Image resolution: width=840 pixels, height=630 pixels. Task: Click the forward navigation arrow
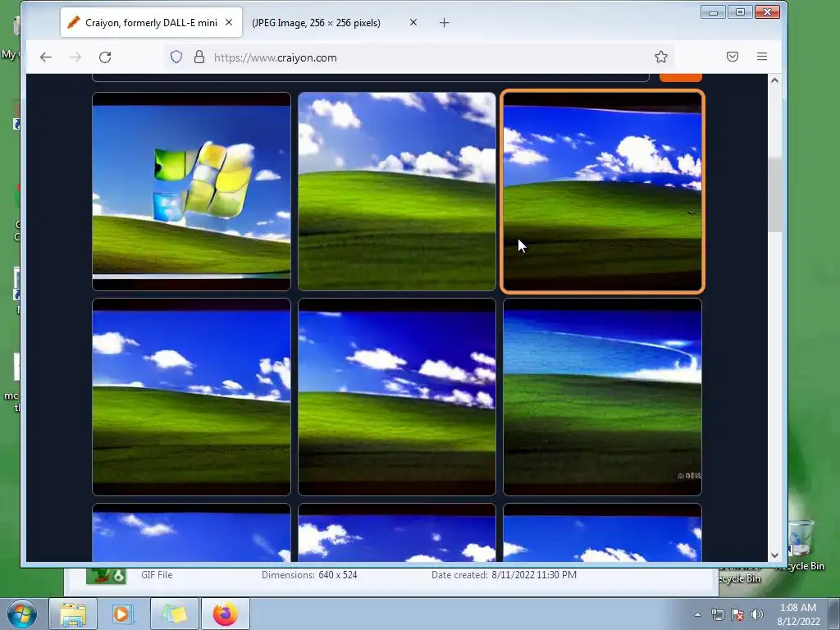75,57
